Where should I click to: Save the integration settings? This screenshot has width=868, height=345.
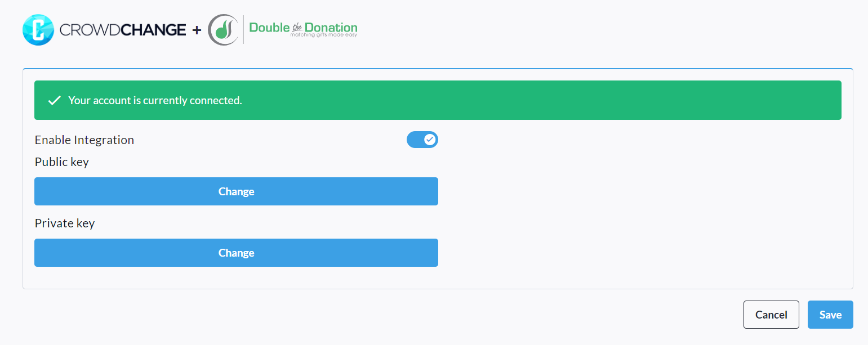[830, 315]
